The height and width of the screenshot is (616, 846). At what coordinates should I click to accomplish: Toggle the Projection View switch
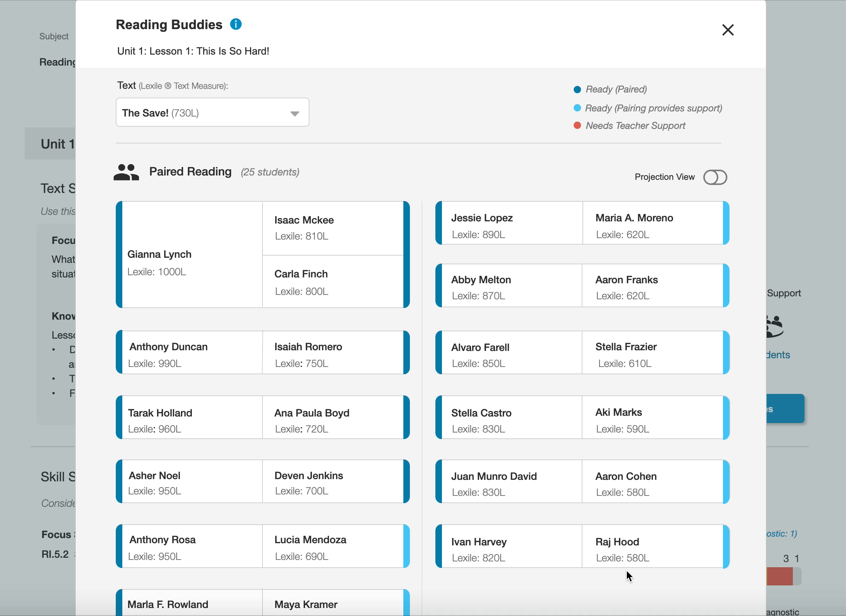[x=715, y=177]
